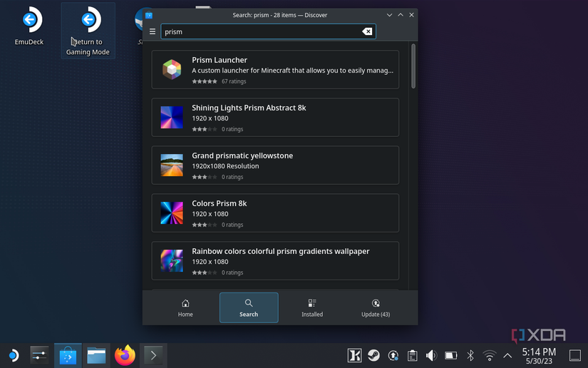Screen dimensions: 588x368
Task: Open the clipboard tray icon
Action: [412, 355]
